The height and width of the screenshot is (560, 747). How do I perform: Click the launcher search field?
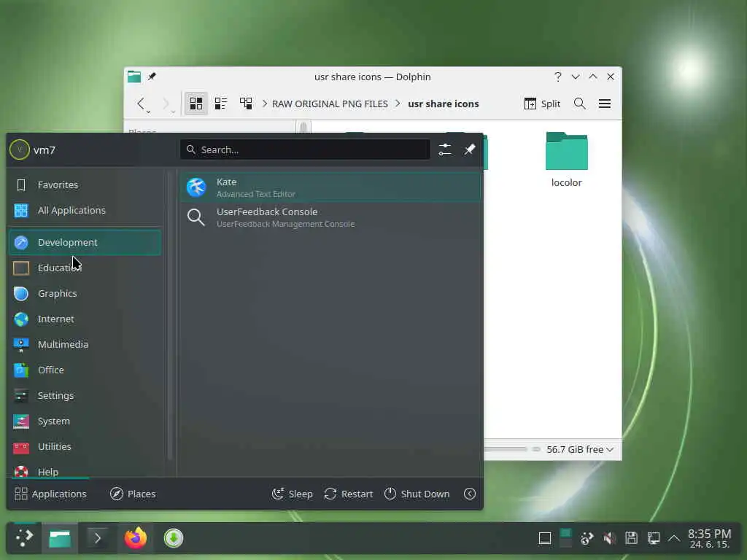305,149
